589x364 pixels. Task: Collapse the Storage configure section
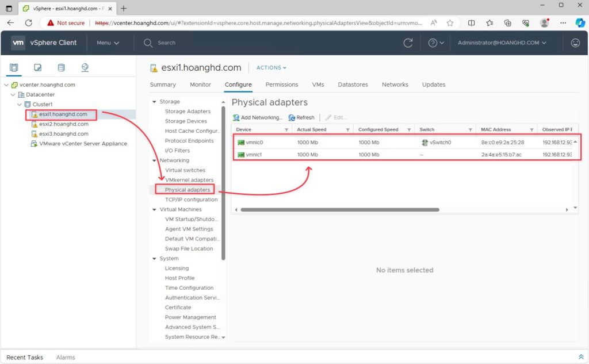(154, 102)
